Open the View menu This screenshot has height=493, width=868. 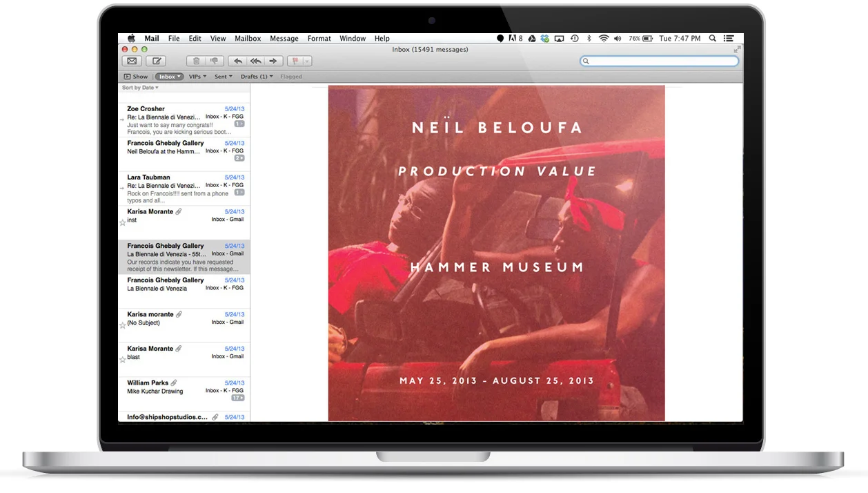(218, 39)
